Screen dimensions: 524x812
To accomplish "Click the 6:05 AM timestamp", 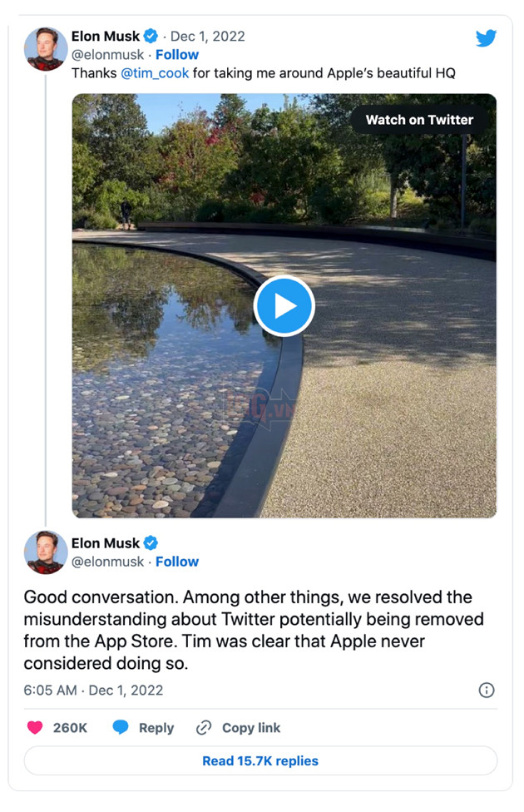I will (x=47, y=690).
